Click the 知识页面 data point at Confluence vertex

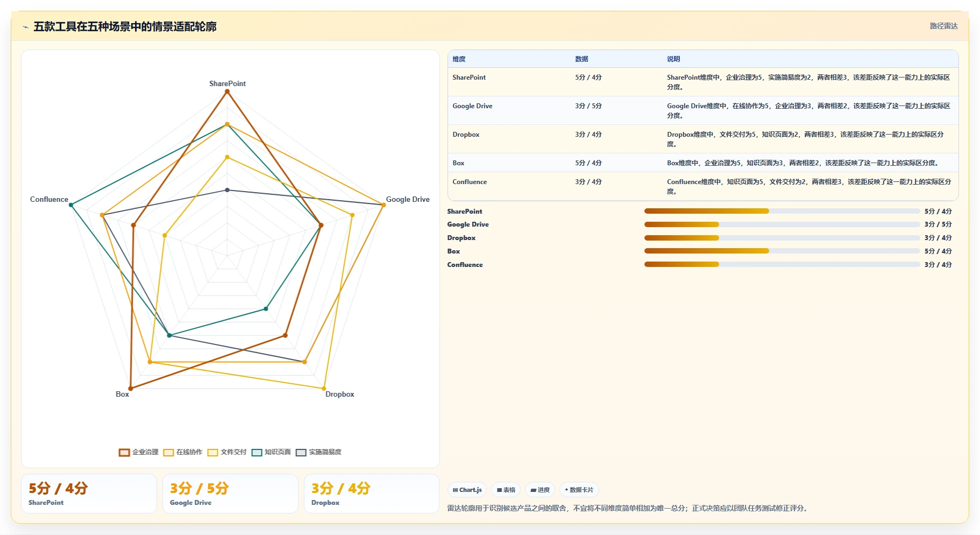(x=71, y=205)
